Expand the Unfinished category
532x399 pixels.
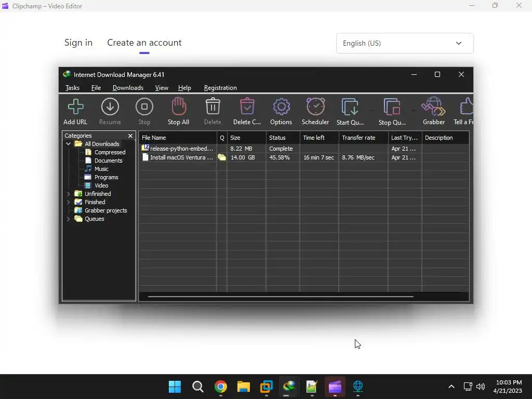point(68,194)
